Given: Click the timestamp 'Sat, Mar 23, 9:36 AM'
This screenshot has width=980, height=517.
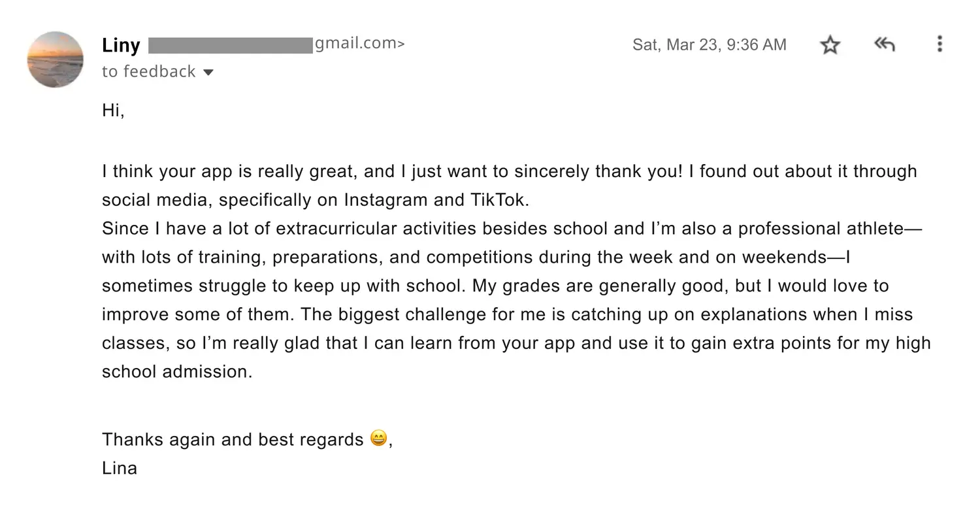Looking at the screenshot, I should [710, 44].
